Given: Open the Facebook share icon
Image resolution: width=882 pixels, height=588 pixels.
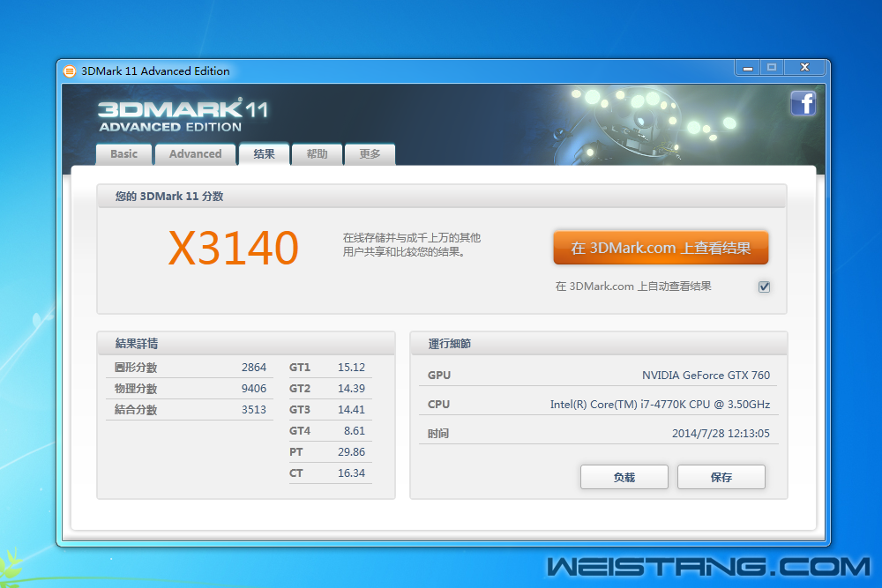Looking at the screenshot, I should [x=803, y=103].
